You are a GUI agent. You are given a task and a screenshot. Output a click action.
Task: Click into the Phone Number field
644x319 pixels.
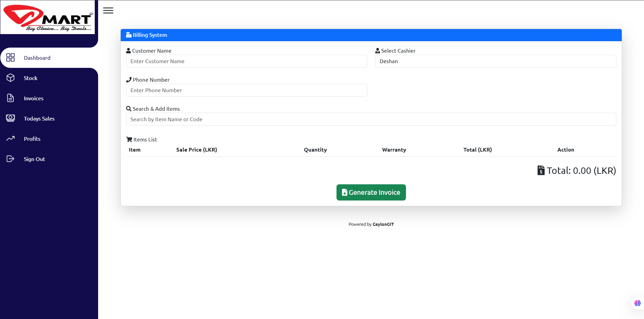[246, 90]
